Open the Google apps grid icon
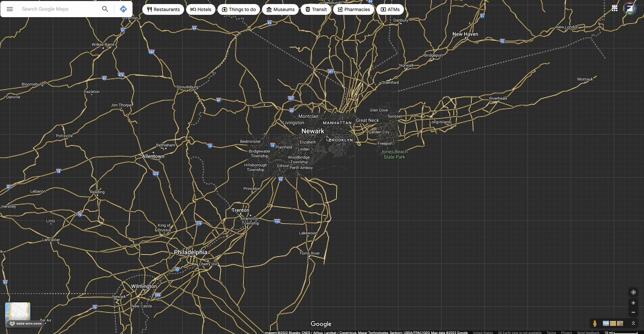Viewport: 644px width, 334px height. click(x=615, y=8)
